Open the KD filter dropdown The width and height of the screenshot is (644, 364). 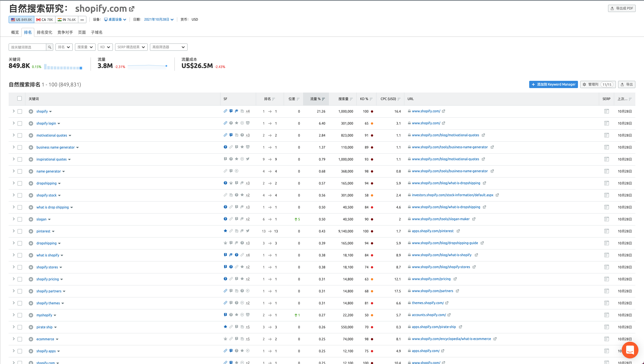click(x=105, y=47)
